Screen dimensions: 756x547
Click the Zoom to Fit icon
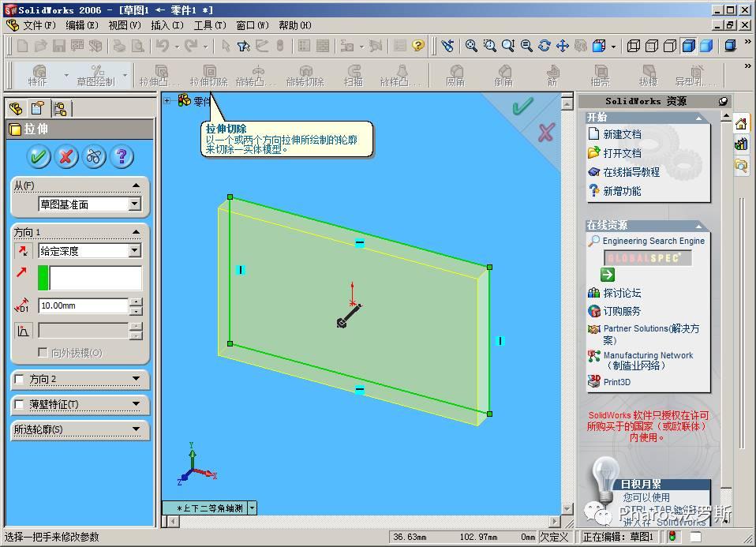471,46
